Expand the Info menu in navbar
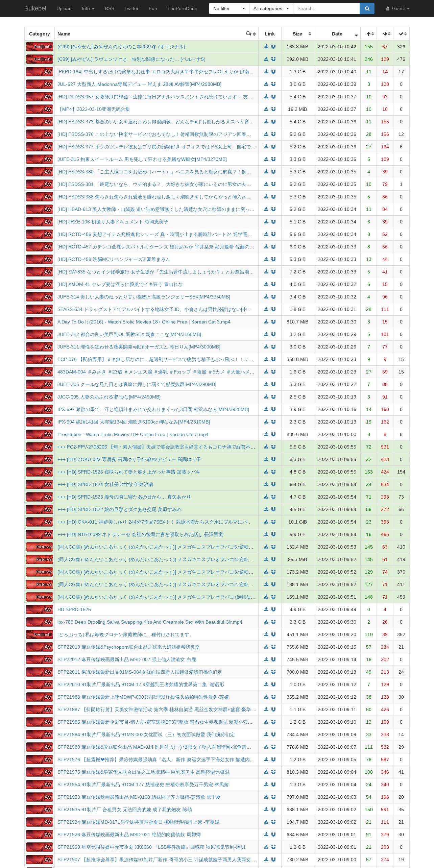 pos(88,8)
